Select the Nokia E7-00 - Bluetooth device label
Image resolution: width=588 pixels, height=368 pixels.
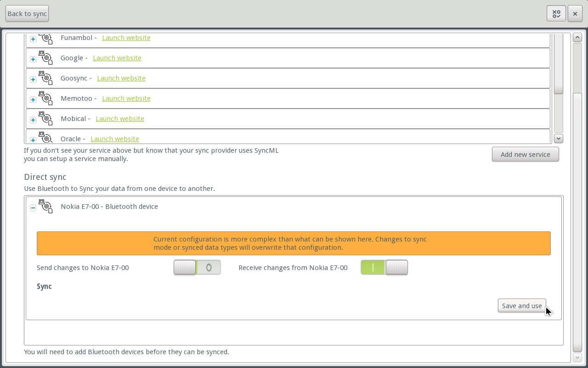109,207
